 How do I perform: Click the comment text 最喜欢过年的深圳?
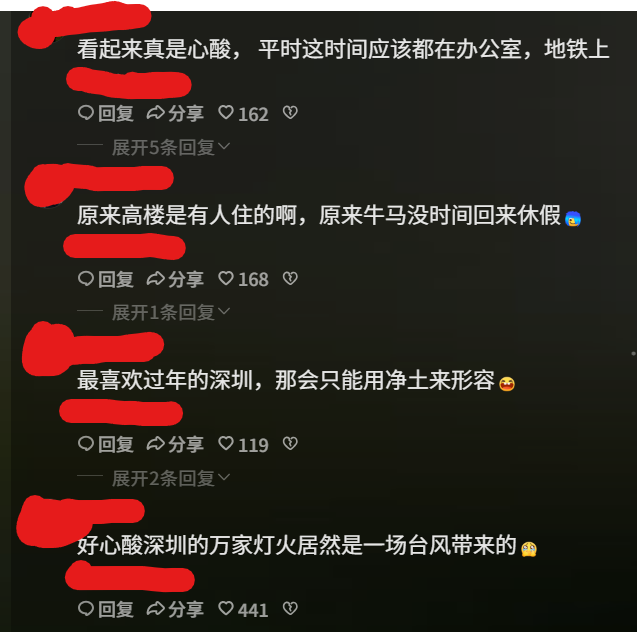pyautogui.click(x=165, y=380)
